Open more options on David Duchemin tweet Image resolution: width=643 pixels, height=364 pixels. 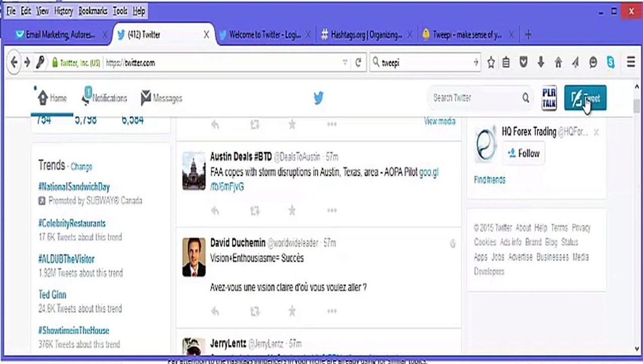[x=332, y=311]
